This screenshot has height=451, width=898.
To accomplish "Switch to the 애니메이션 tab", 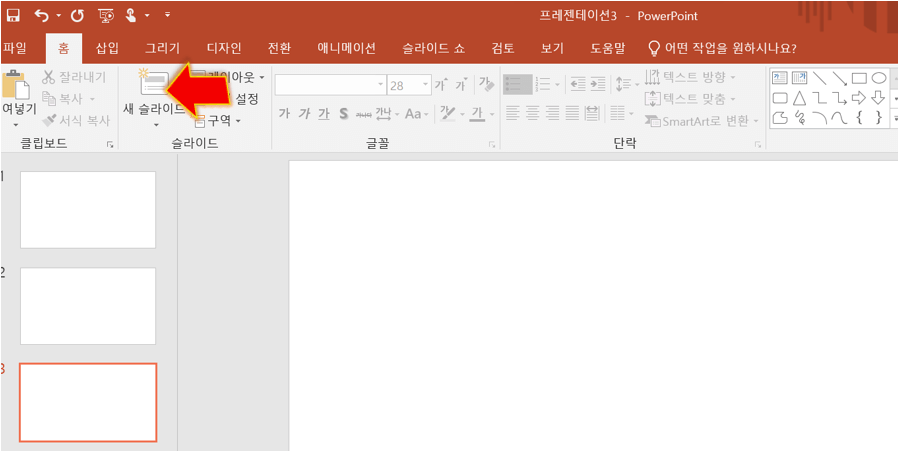I will pos(346,49).
